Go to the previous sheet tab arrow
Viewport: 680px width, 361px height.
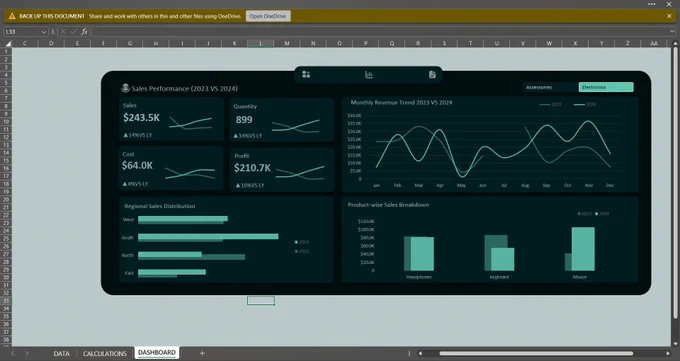click(13, 353)
